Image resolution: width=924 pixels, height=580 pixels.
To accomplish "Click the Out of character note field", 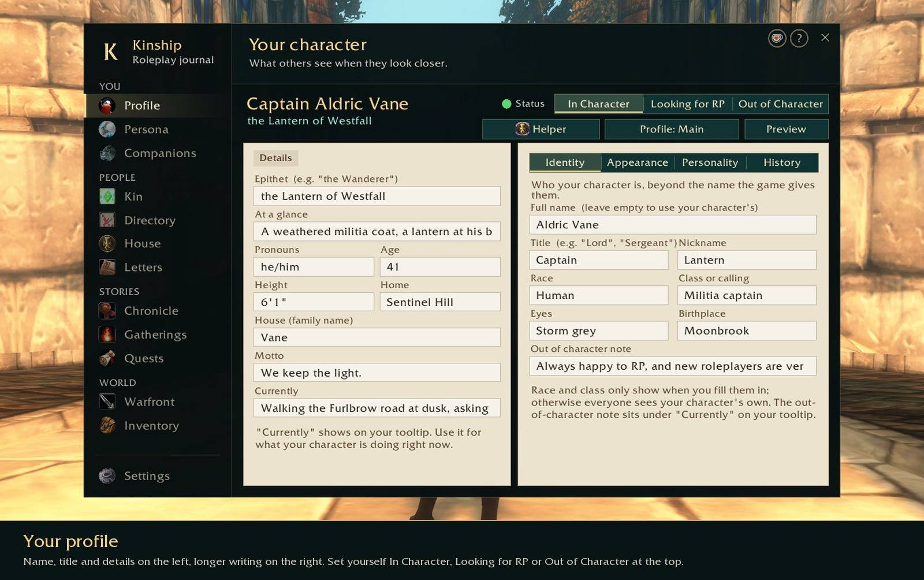I will tap(673, 366).
